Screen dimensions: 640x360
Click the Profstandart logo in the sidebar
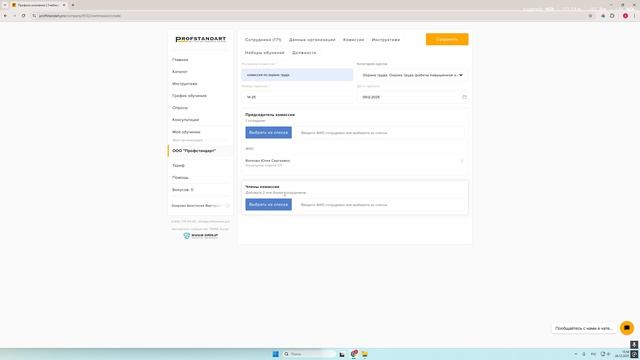click(x=200, y=39)
